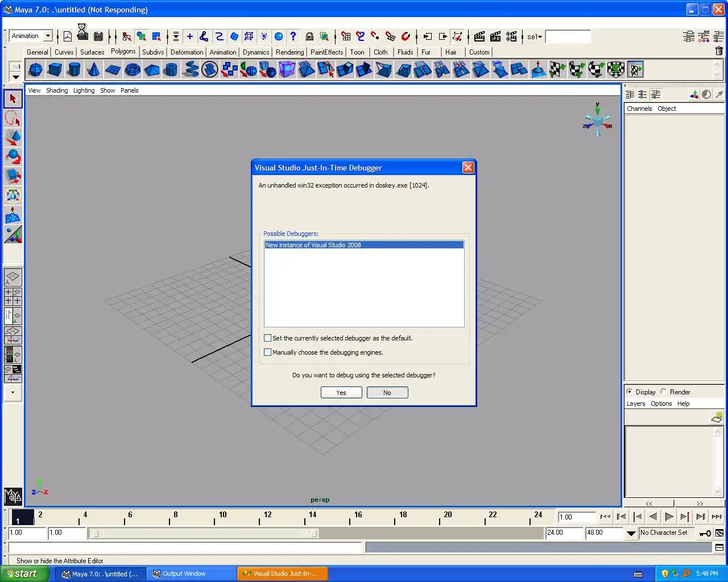
Task: Switch to four view layout
Action: tap(13, 297)
